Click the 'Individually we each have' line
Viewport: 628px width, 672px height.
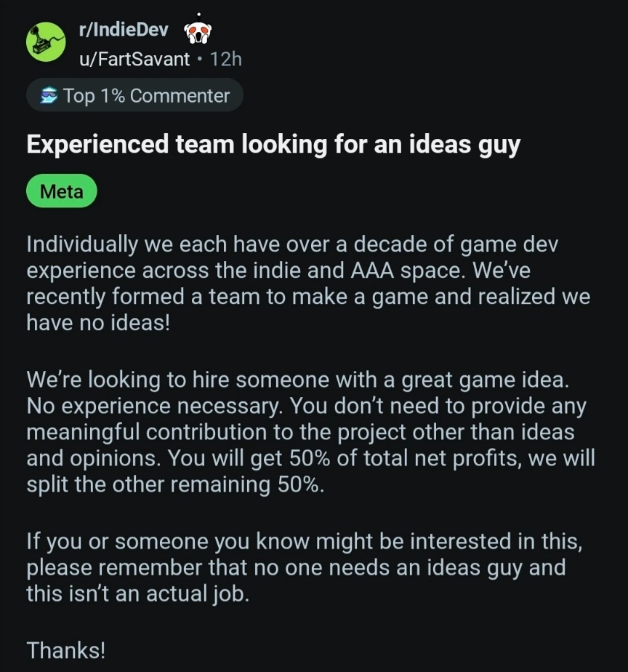(292, 244)
